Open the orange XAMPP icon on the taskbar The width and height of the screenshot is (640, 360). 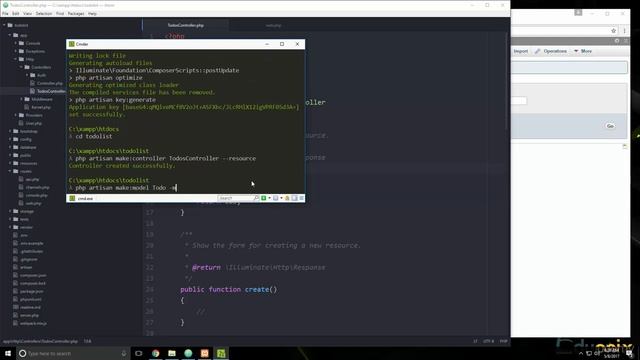tap(204, 353)
